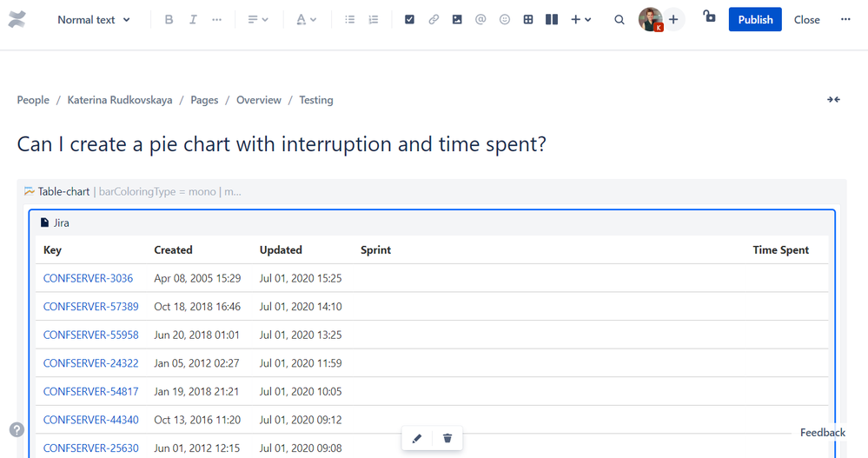
Task: Click updated date Jul 01, 2020 11:59
Action: pyautogui.click(x=301, y=362)
